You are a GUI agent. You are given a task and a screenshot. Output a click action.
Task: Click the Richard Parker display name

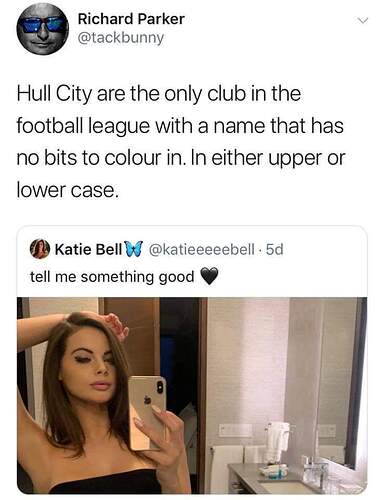click(131, 19)
